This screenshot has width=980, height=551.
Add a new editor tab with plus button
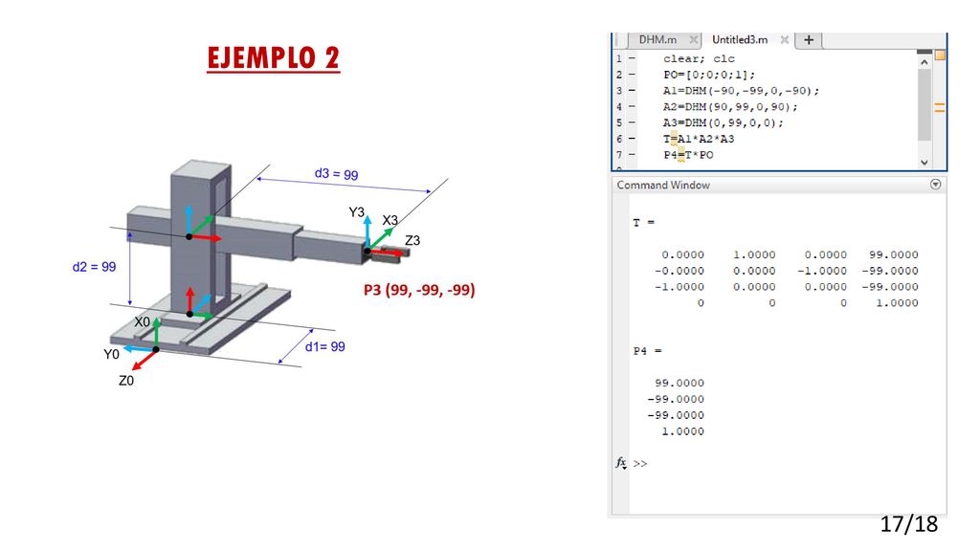coord(808,40)
